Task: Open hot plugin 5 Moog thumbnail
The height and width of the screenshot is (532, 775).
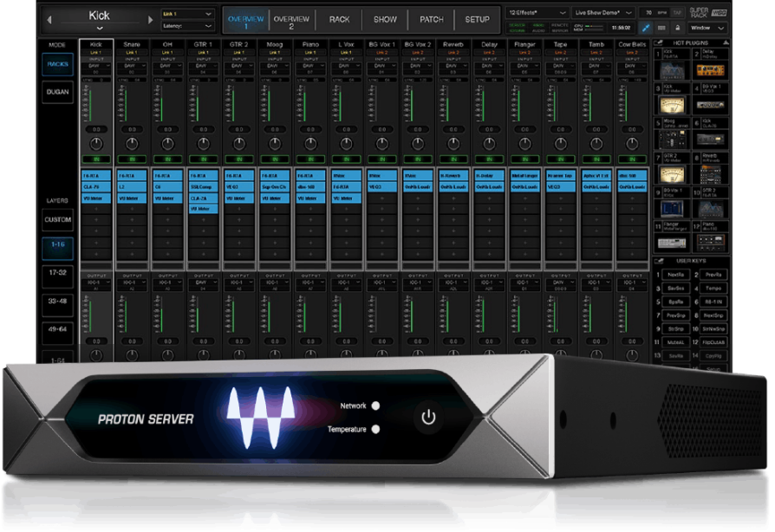Action: coord(672,139)
